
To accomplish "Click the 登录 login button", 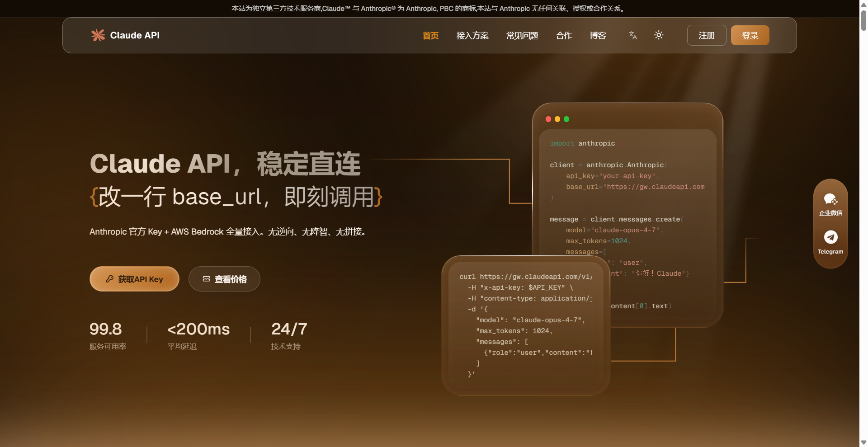I will point(750,35).
